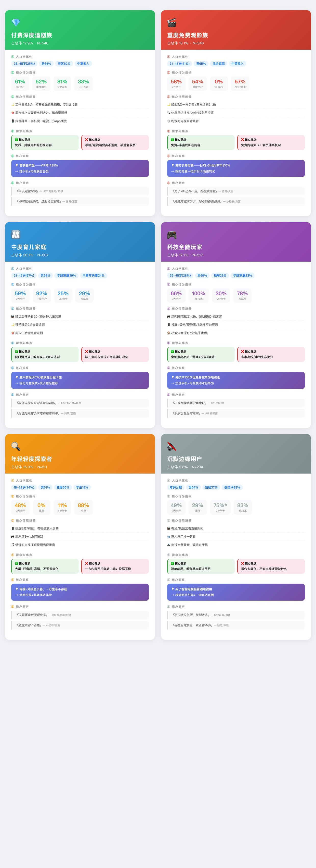Click the 低技术83% tag
This screenshot has height=868, width=316.
(x=232, y=488)
